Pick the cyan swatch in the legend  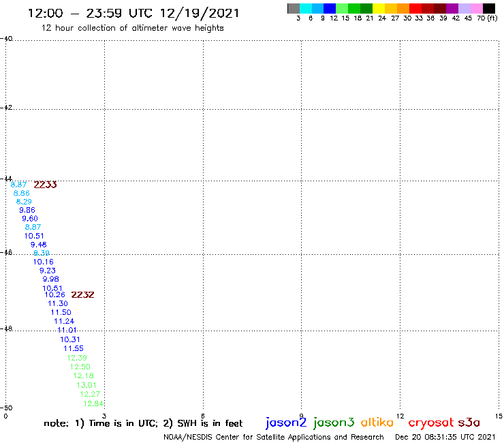(x=306, y=8)
